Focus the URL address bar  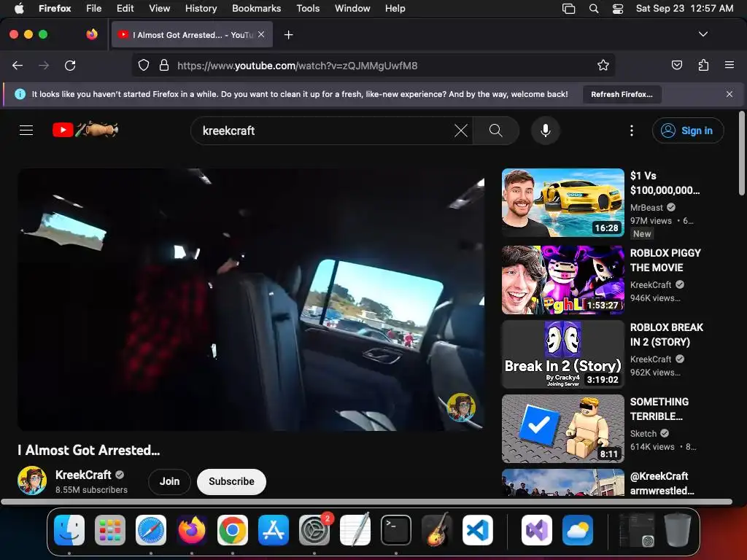(x=374, y=65)
